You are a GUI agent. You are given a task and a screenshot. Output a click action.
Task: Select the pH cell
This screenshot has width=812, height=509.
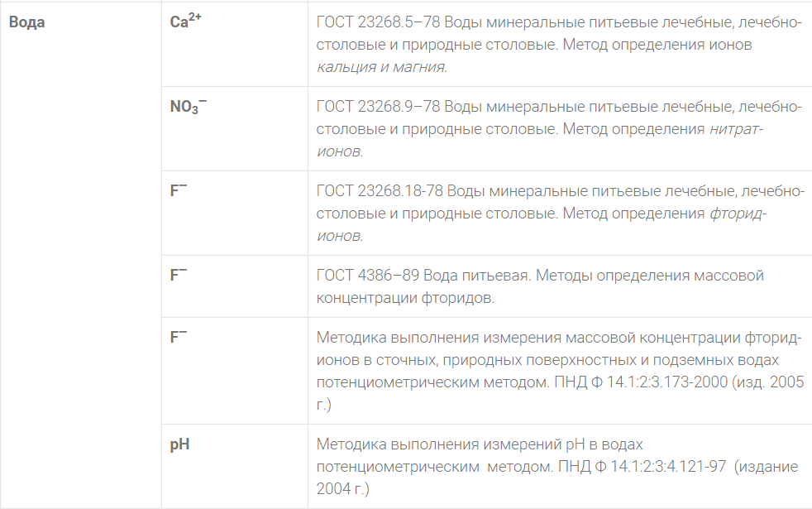pos(179,444)
